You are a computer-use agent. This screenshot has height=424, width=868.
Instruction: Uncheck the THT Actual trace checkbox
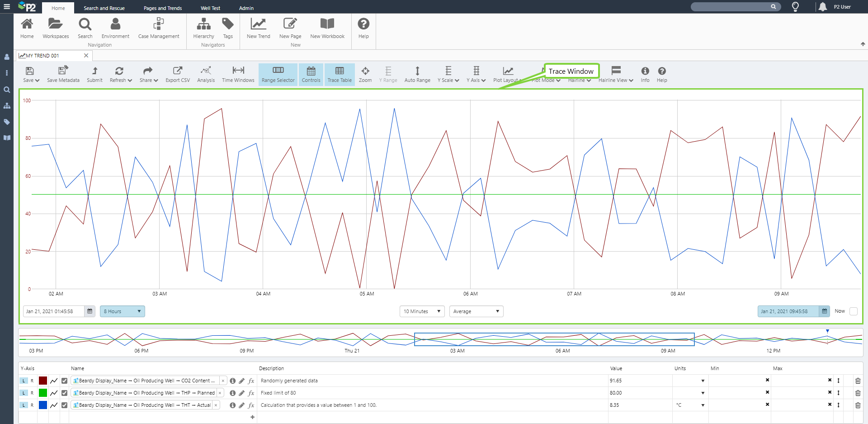pyautogui.click(x=65, y=405)
